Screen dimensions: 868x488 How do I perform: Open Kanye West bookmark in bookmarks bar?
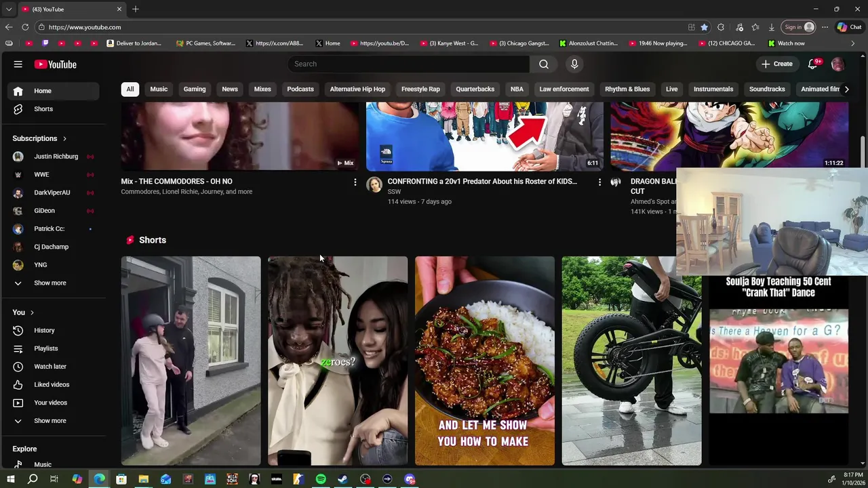tap(449, 43)
